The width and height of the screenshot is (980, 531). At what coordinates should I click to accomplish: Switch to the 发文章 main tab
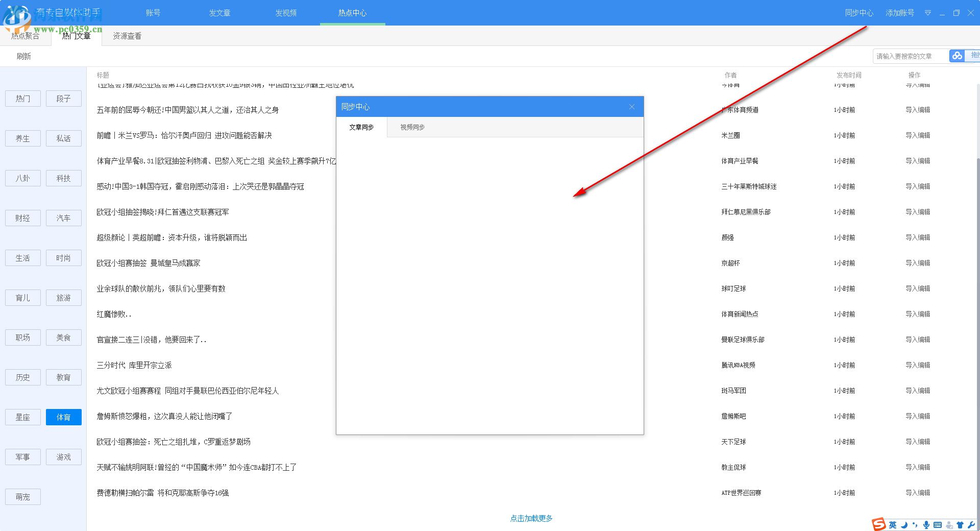[x=219, y=13]
